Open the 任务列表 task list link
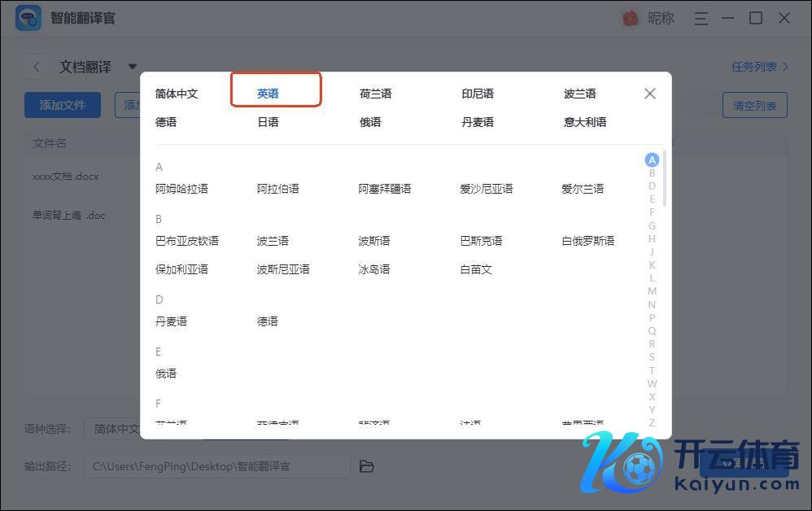Image resolution: width=812 pixels, height=511 pixels. click(760, 67)
